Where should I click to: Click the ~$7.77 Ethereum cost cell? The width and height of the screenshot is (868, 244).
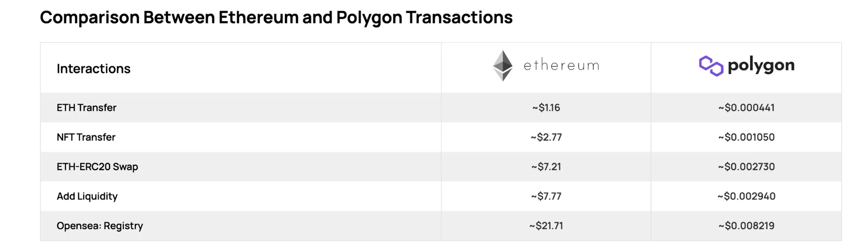[x=546, y=196]
